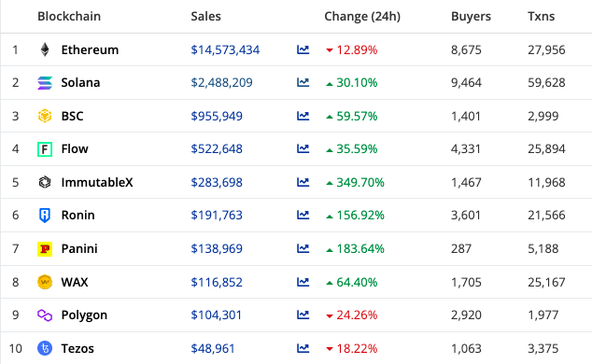Viewport: 592px width, 364px height.
Task: Click the 3,375 transactions count
Action: 543,348
